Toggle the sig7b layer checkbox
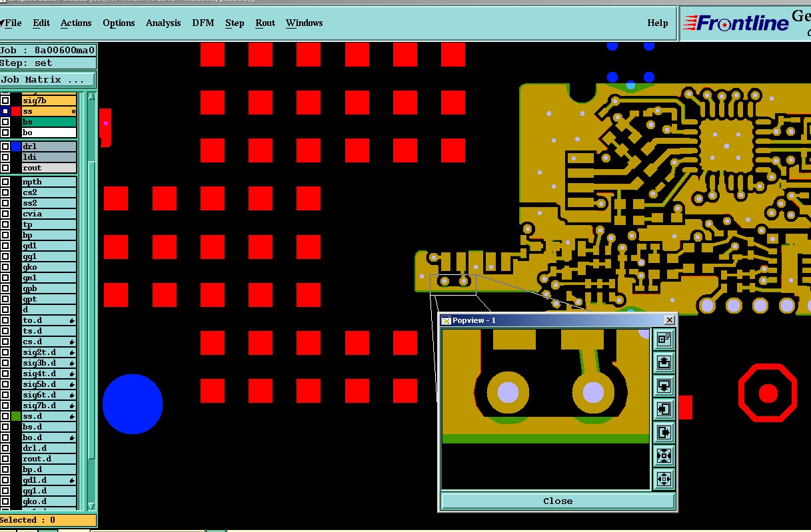This screenshot has width=811, height=532. pos(5,101)
